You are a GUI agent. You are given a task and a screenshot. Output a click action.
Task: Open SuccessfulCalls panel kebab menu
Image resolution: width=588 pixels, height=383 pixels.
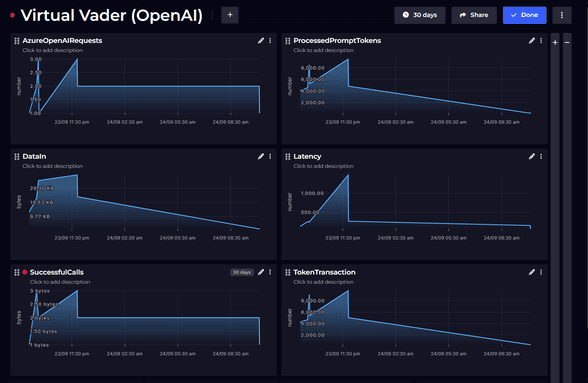coord(270,272)
